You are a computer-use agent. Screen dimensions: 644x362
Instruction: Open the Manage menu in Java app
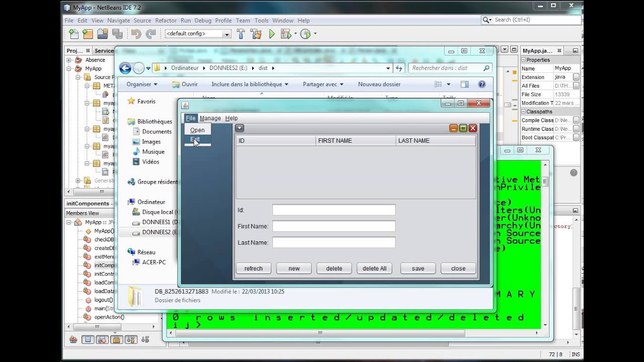pyautogui.click(x=210, y=118)
